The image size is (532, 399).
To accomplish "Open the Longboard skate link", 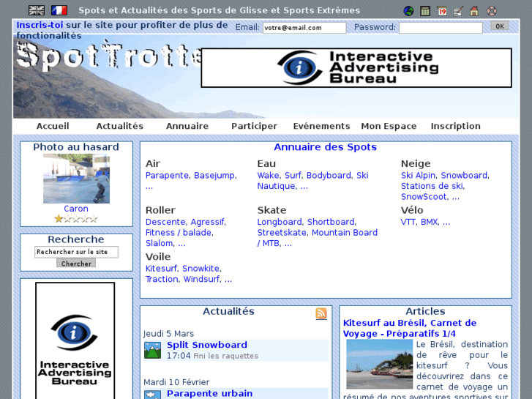I will (280, 222).
